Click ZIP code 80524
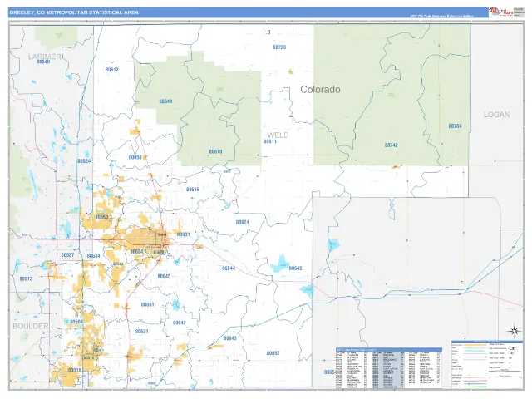The image size is (532, 399). 84,161
